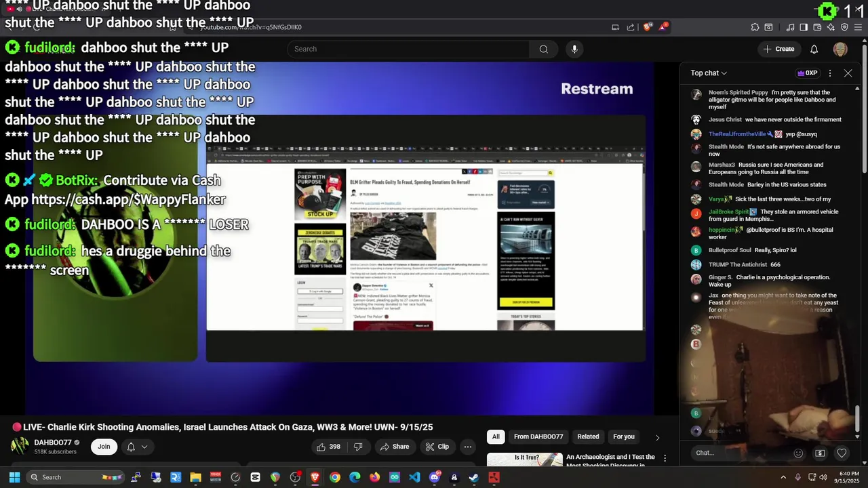Viewport: 868px width, 488px height.
Task: Open CapCut from the taskbar
Action: [255, 477]
